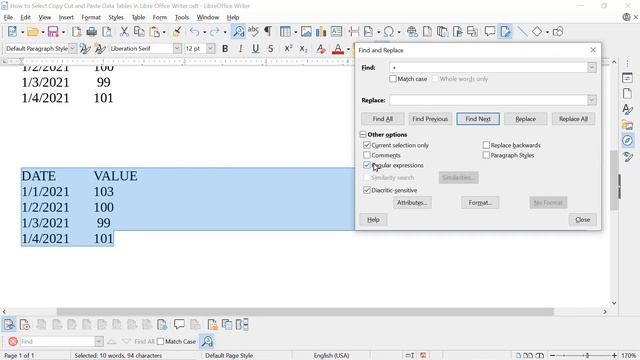Click the New document icon

(12, 32)
